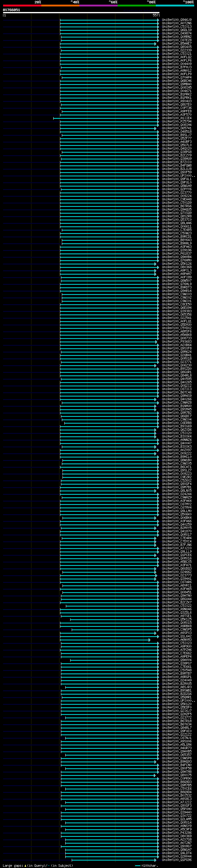
Task: Click the UniRef100_A2XB64 row label
Action: [177, 345]
